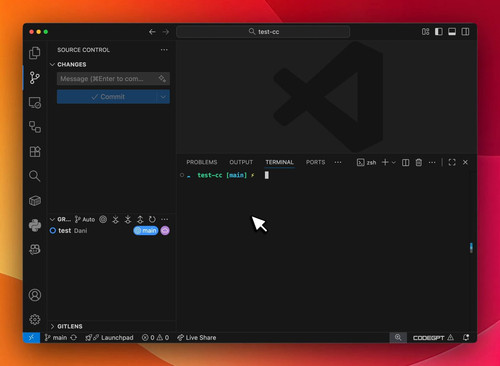Show more panel tabs ellipsis

pos(338,162)
